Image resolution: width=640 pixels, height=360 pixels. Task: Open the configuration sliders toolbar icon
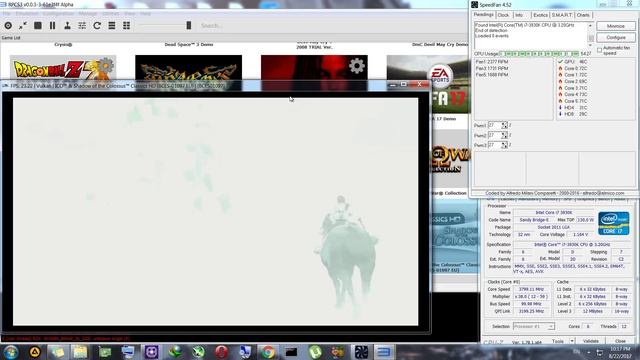click(x=82, y=25)
